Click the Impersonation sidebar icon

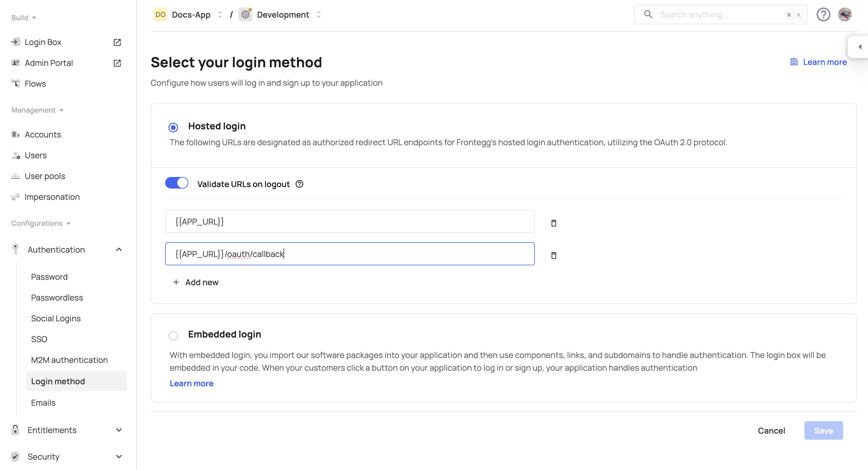click(16, 197)
